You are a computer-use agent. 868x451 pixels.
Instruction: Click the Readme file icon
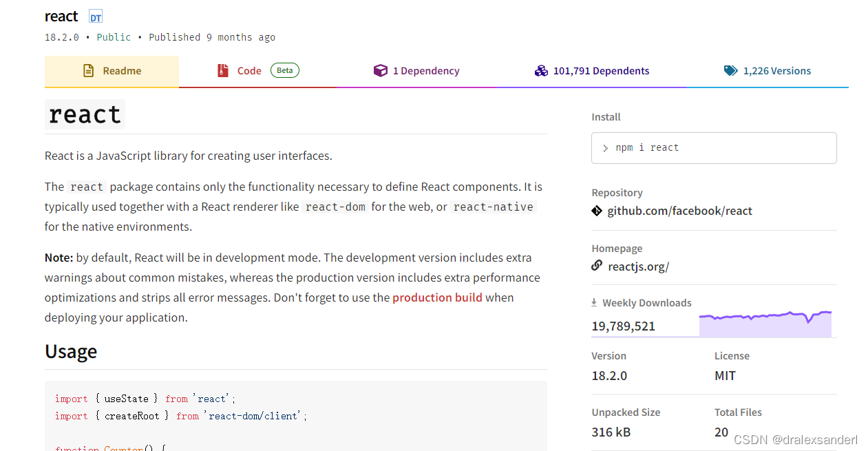click(x=88, y=71)
